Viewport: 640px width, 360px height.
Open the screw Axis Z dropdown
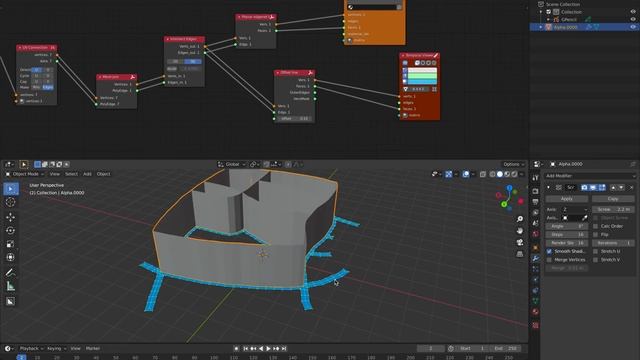click(575, 209)
